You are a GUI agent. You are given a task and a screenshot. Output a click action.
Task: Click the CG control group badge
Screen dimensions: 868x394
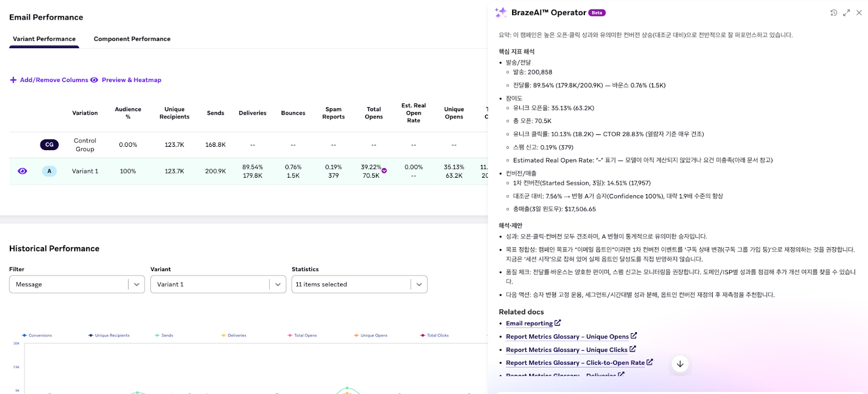[x=49, y=145]
